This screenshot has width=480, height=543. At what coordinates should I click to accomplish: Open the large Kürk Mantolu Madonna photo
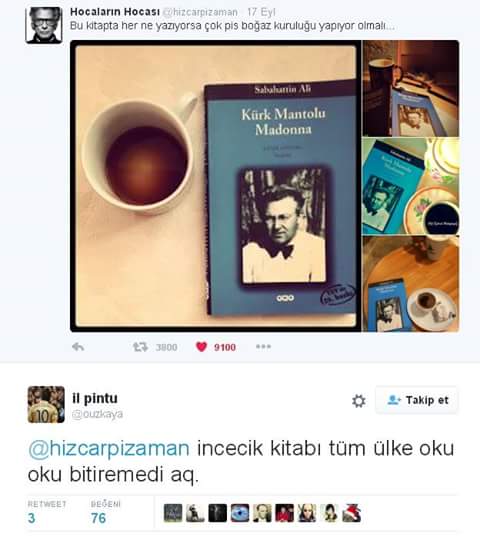point(216,186)
